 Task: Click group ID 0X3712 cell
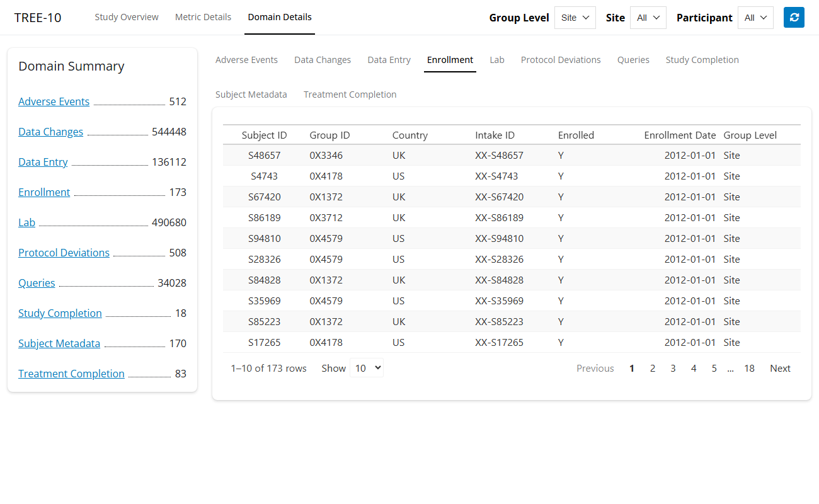[x=347, y=217]
